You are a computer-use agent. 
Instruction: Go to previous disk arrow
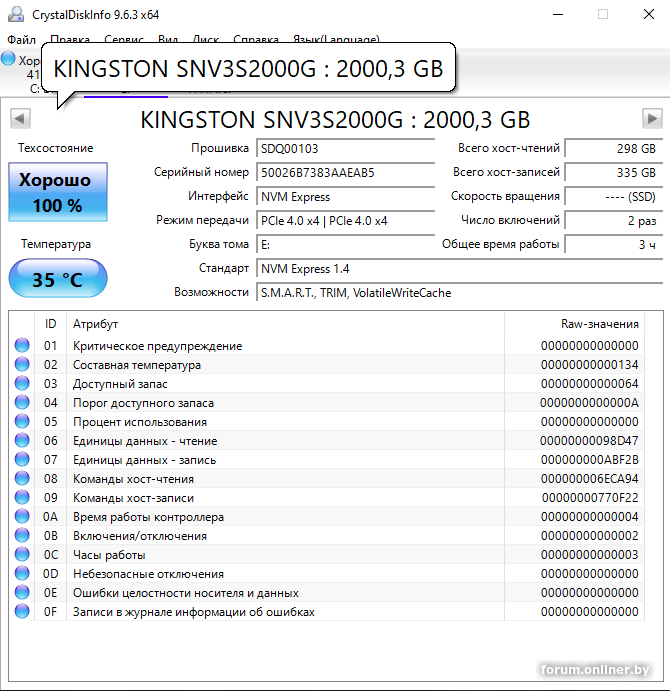pyautogui.click(x=20, y=119)
